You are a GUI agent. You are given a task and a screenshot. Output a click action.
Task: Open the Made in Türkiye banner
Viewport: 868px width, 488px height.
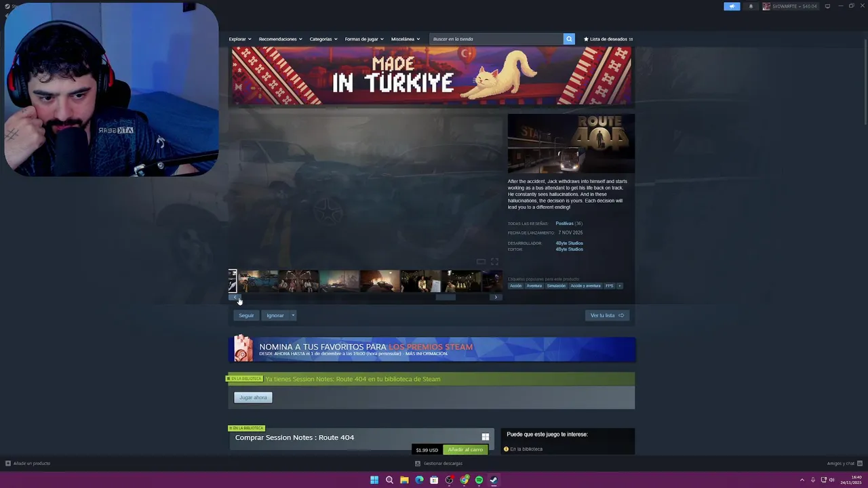tap(431, 75)
